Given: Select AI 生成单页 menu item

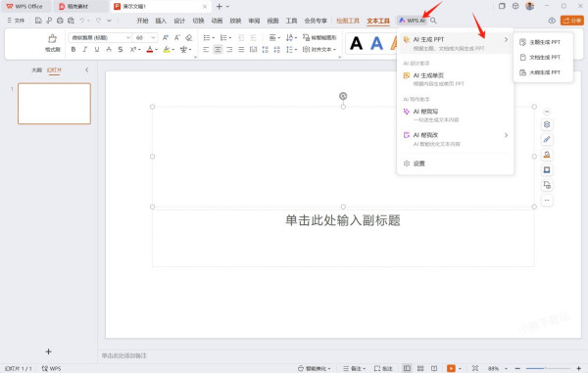Looking at the screenshot, I should (455, 79).
